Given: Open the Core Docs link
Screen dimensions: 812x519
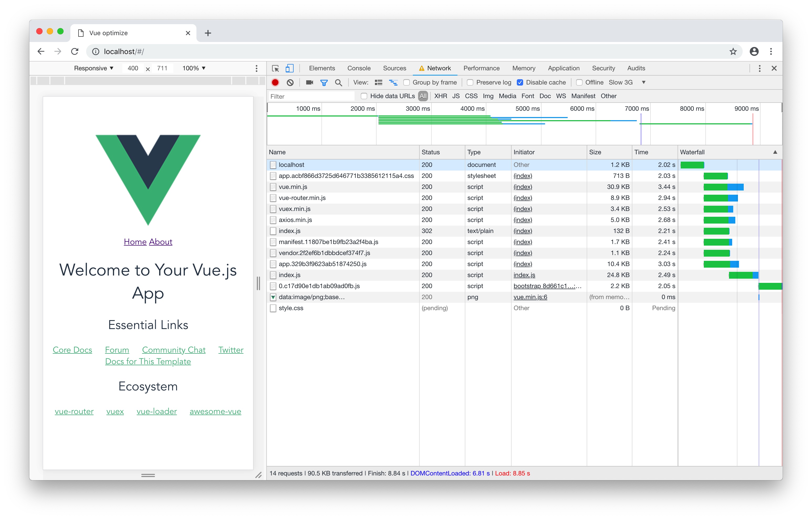Looking at the screenshot, I should tap(72, 350).
